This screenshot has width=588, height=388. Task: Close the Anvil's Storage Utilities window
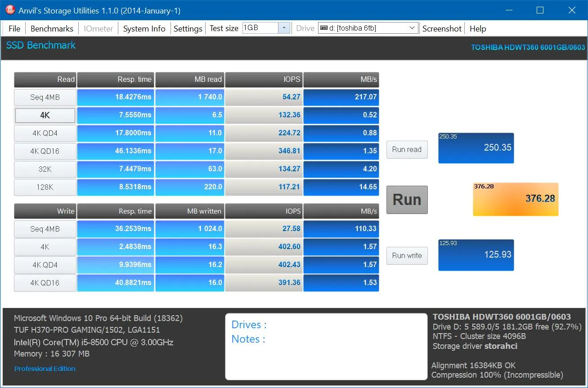point(572,10)
